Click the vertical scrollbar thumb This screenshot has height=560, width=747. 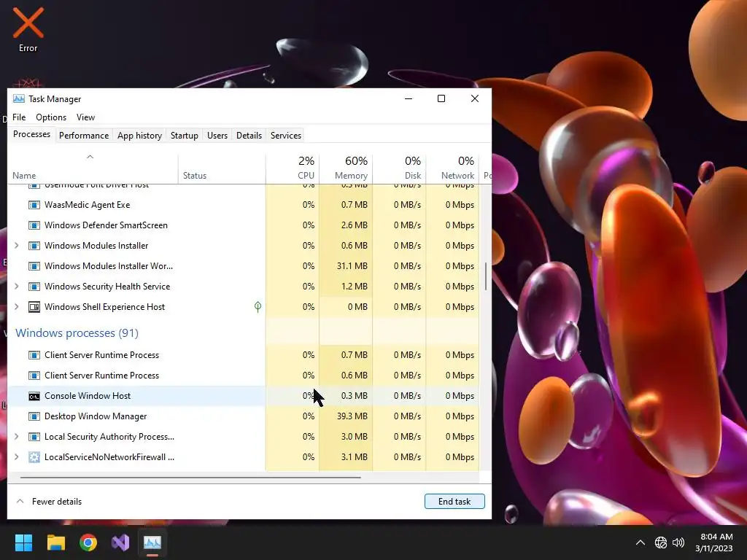(x=485, y=276)
